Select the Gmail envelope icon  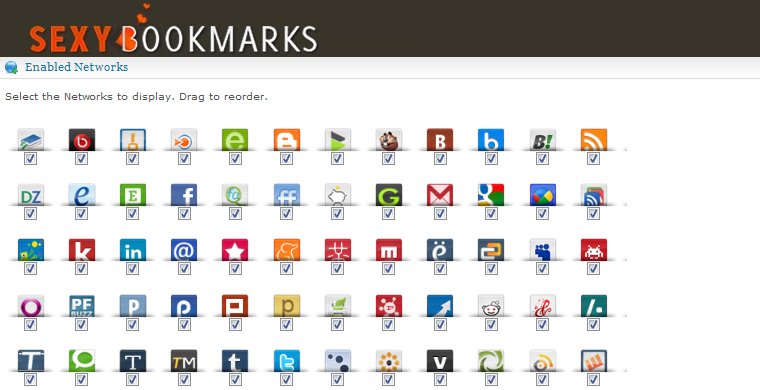tap(440, 195)
